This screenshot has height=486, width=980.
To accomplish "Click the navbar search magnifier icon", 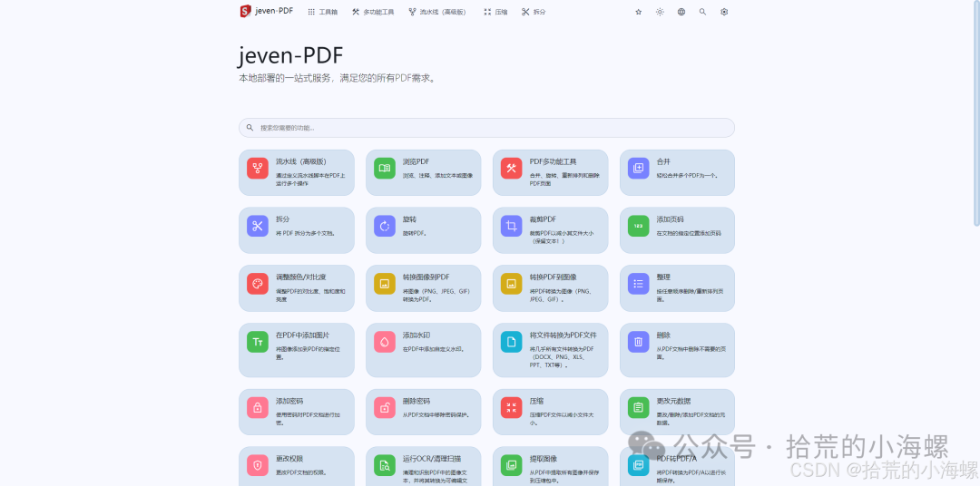I will tap(702, 12).
